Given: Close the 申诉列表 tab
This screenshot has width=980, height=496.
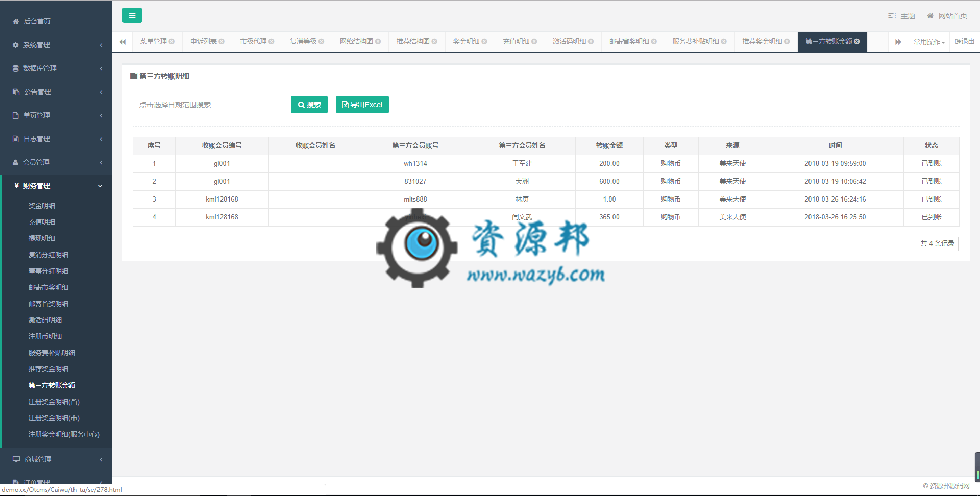Looking at the screenshot, I should click(222, 42).
